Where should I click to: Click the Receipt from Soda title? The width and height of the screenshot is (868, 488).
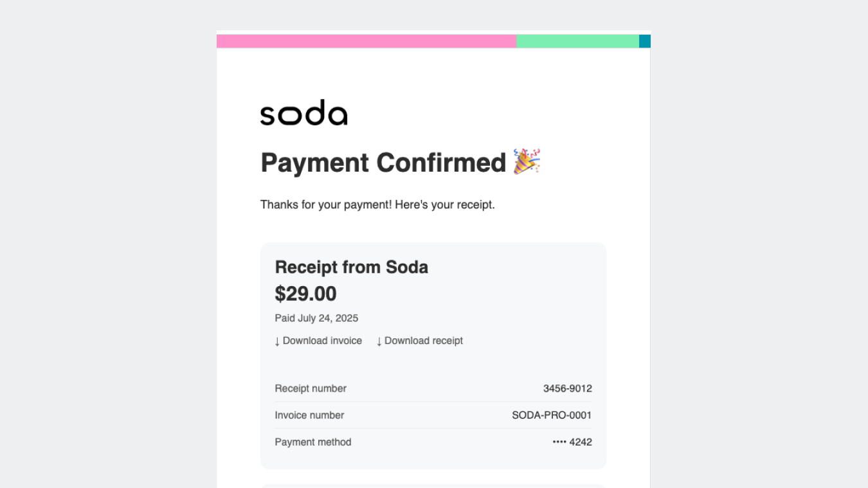point(351,267)
